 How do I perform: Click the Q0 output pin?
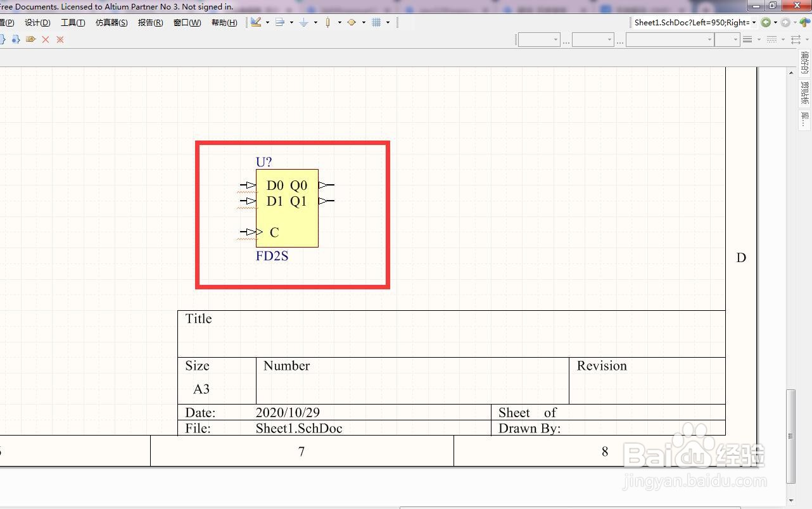pos(326,185)
